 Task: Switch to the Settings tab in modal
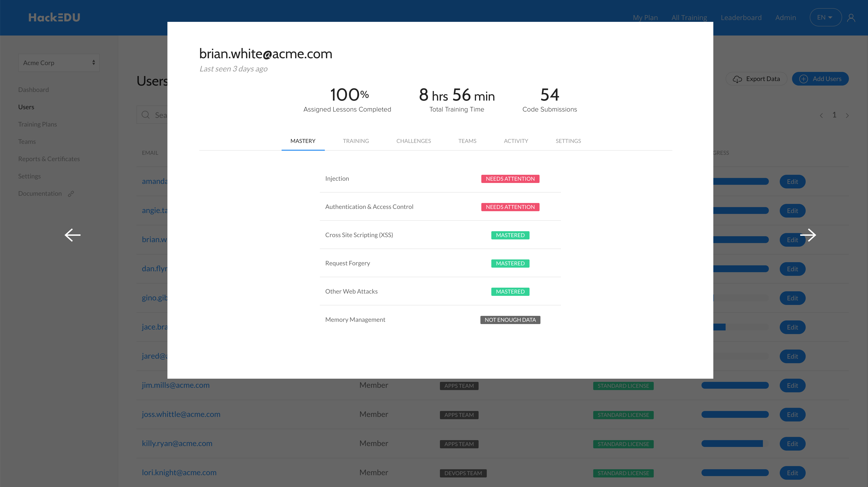568,141
